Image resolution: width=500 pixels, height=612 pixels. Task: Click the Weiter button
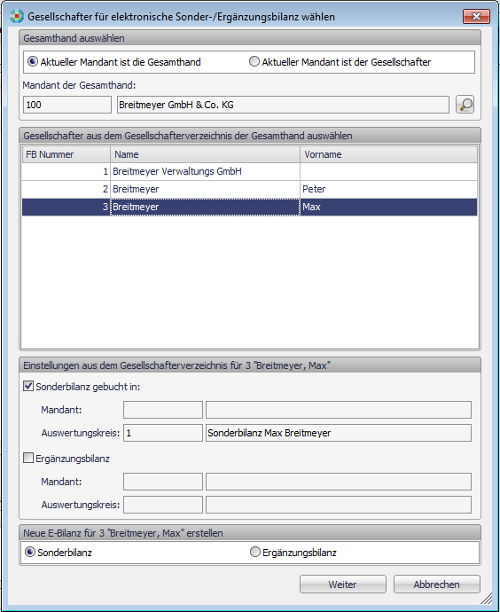(343, 584)
